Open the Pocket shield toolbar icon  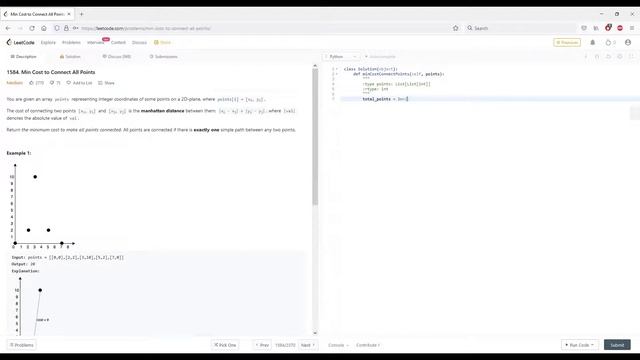(x=584, y=28)
